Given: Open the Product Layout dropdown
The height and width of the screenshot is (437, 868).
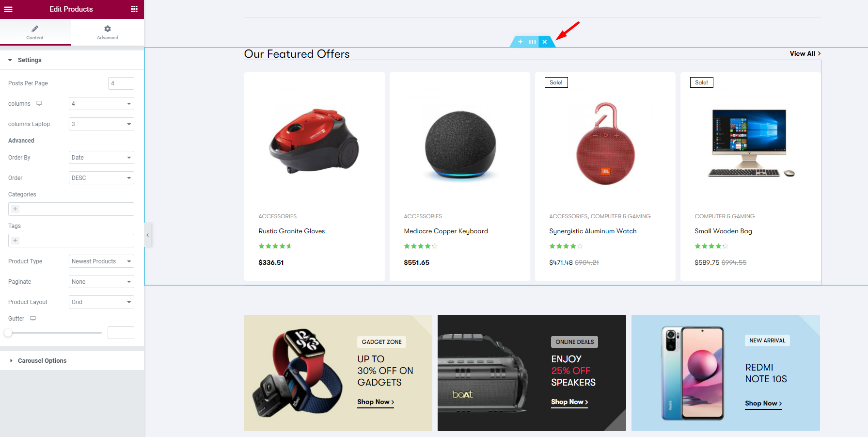Looking at the screenshot, I should click(x=101, y=302).
